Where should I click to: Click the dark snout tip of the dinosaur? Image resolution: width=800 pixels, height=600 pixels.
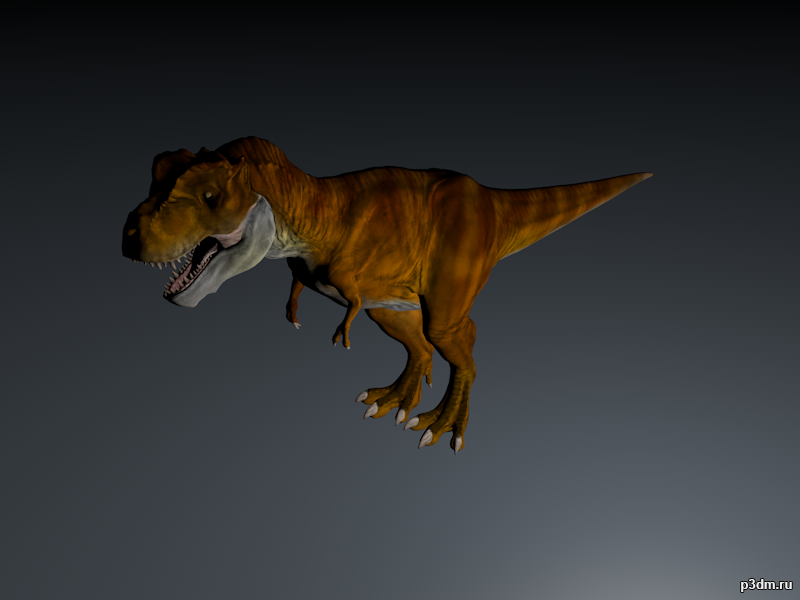click(x=131, y=240)
